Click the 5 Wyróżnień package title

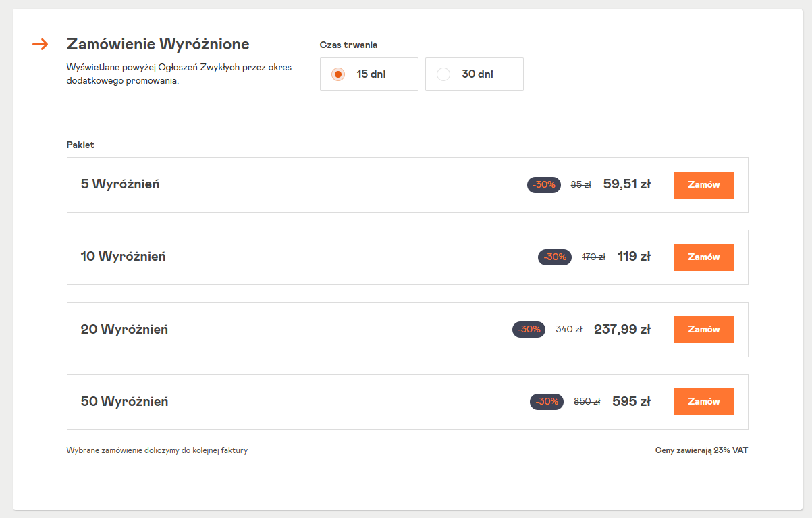click(120, 184)
